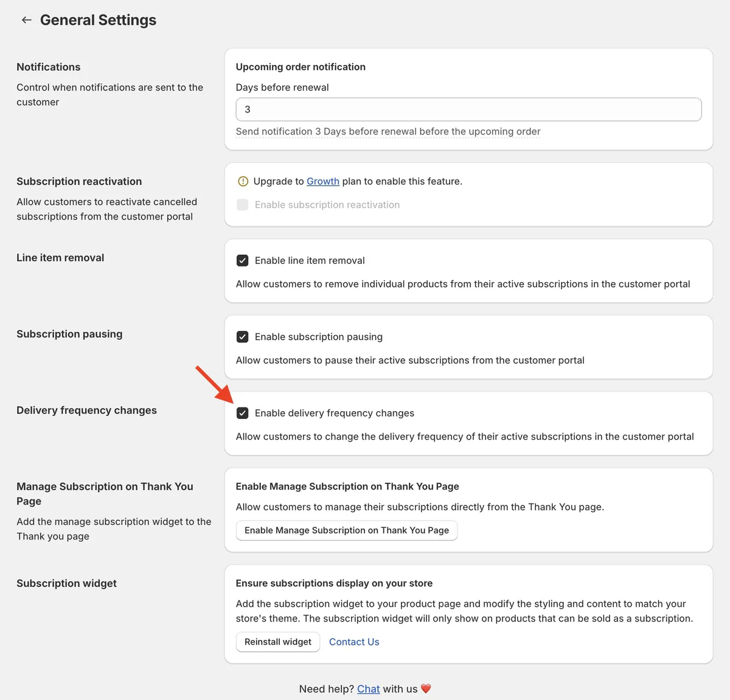The height and width of the screenshot is (700, 730).
Task: Click the Enable line item removal label
Action: coord(310,260)
